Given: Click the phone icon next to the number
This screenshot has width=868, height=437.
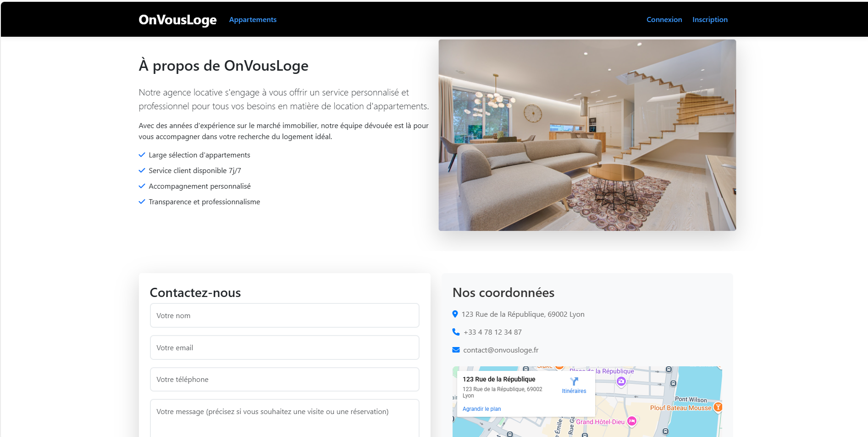Looking at the screenshot, I should pyautogui.click(x=456, y=332).
